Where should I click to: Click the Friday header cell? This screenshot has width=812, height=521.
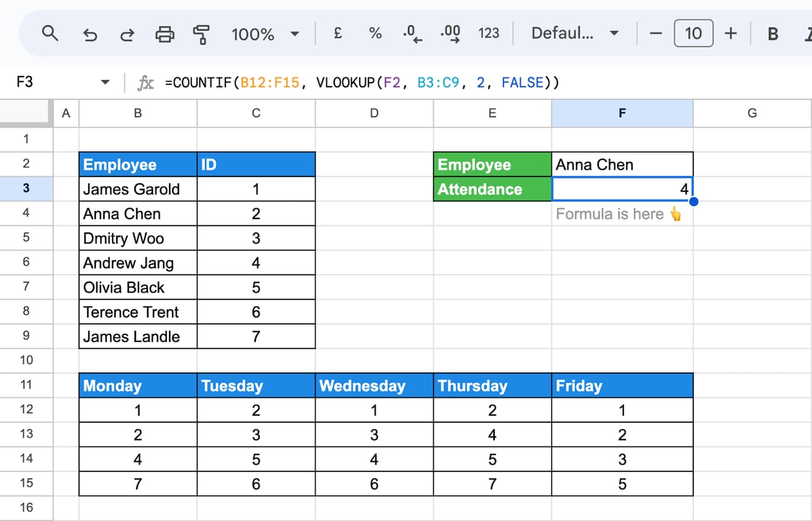point(622,385)
